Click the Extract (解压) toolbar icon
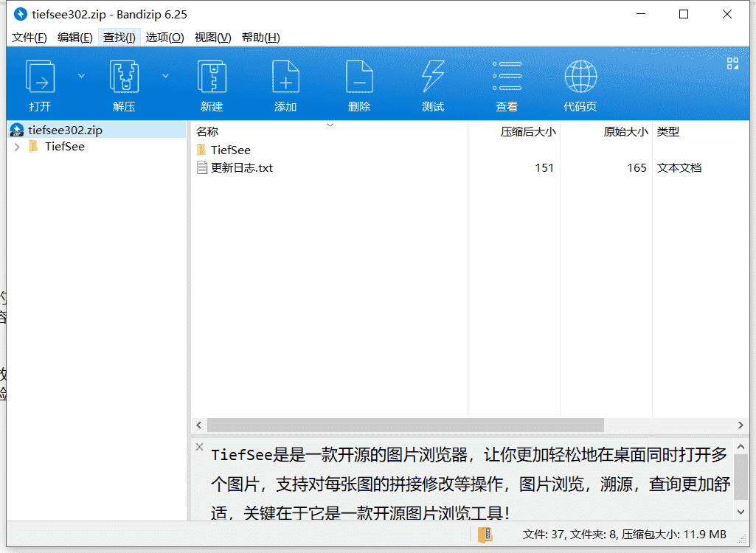The width and height of the screenshot is (756, 553). coord(125,77)
